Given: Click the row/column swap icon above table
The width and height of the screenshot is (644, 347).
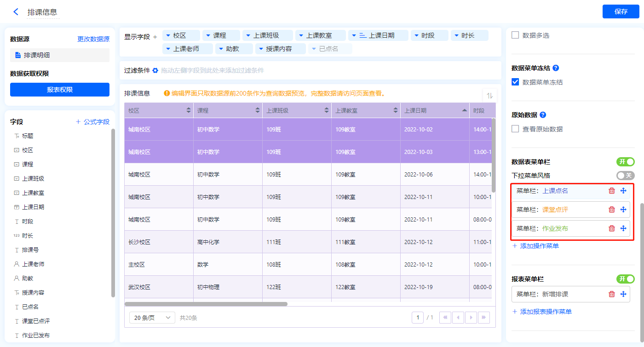Looking at the screenshot, I should click(489, 96).
